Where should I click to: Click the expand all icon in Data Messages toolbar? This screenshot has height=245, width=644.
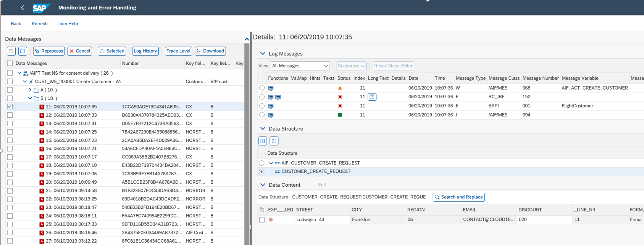click(11, 51)
